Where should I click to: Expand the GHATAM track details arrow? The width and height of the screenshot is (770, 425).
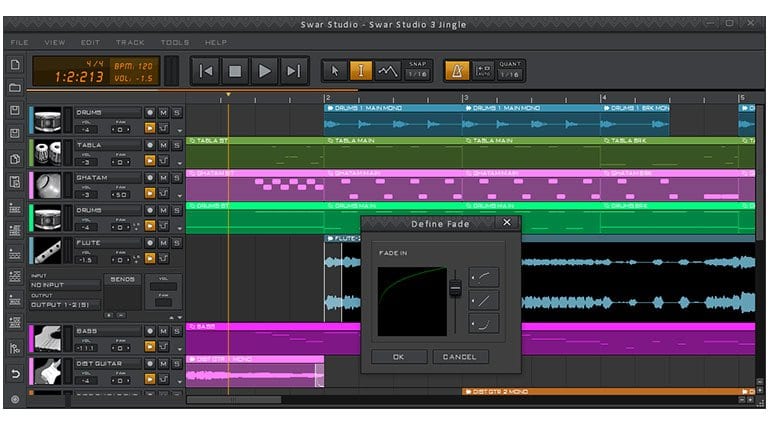(179, 196)
